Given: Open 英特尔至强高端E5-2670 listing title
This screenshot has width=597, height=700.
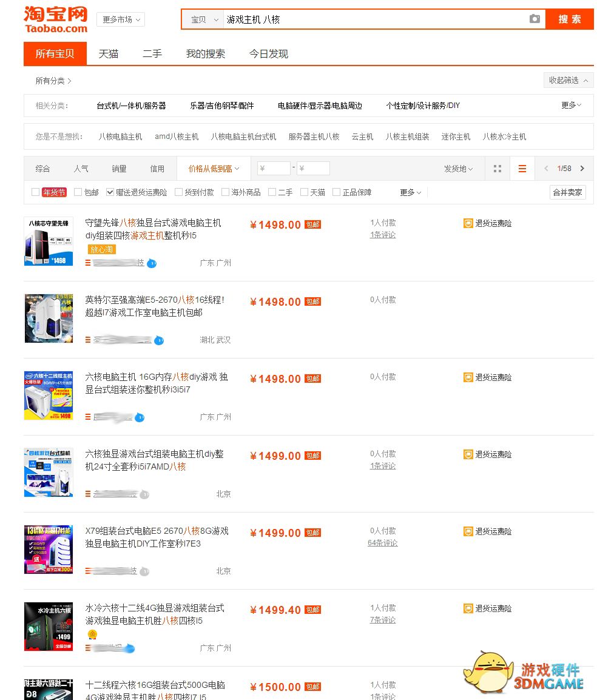Looking at the screenshot, I should tap(155, 306).
